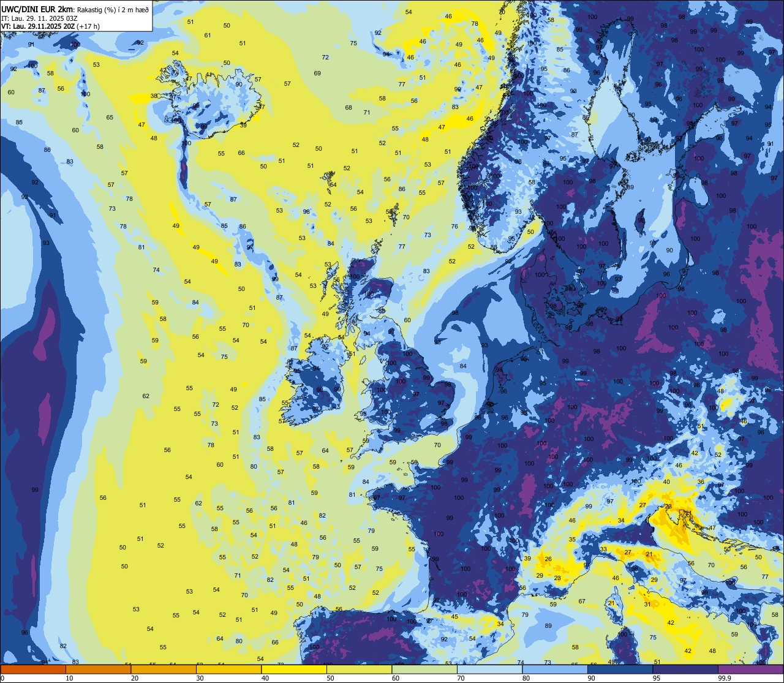Click the map value '38' west of Iceland
The width and height of the screenshot is (784, 683).
pyautogui.click(x=154, y=96)
